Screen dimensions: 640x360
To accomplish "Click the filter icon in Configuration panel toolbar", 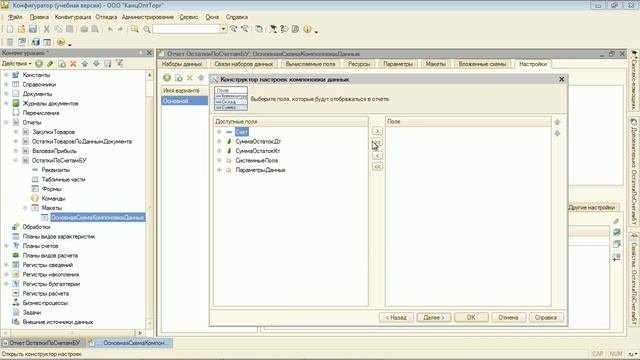I will (119, 63).
